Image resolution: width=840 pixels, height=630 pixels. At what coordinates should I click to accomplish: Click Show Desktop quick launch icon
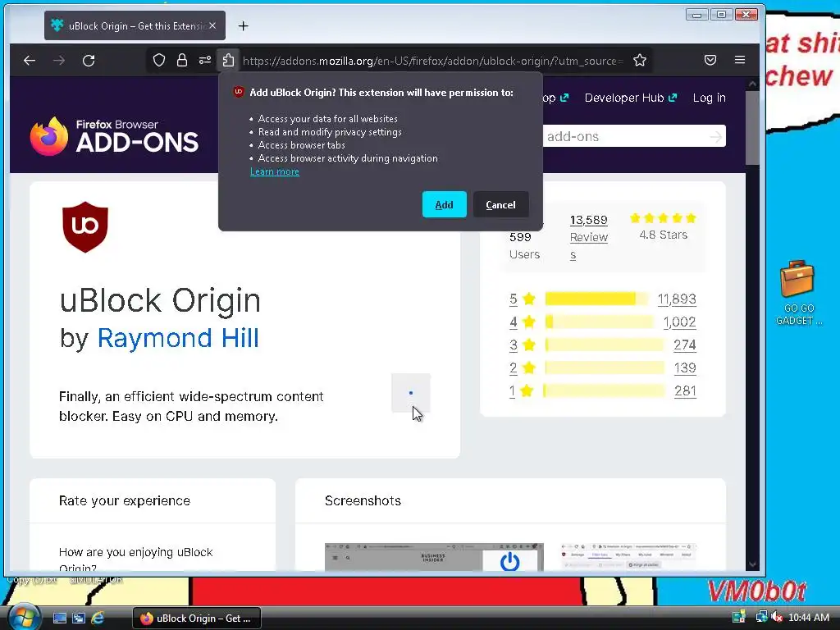(x=60, y=619)
